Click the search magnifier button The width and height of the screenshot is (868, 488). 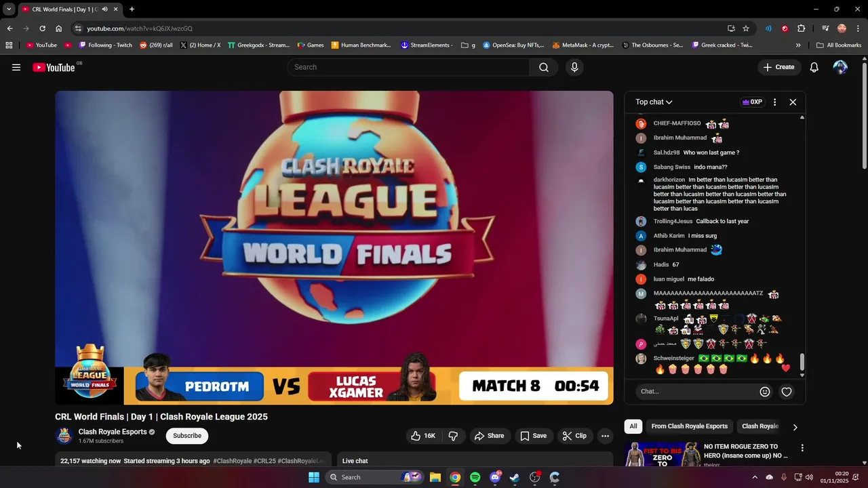tap(544, 67)
